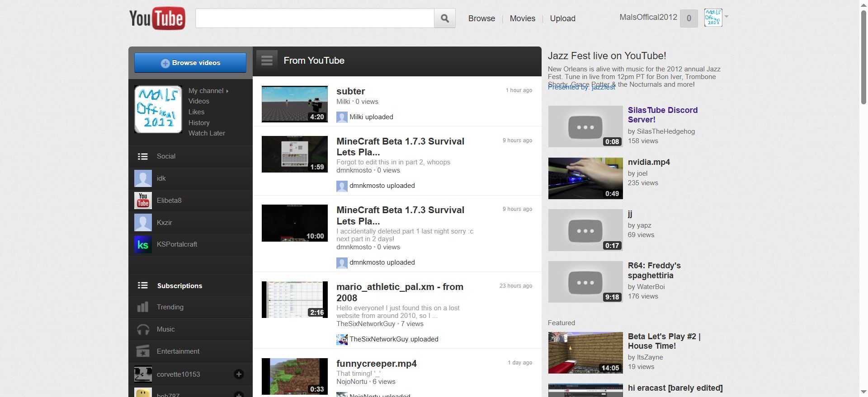
Task: Open Beta Let's Play #2 House Time!
Action: click(x=664, y=341)
